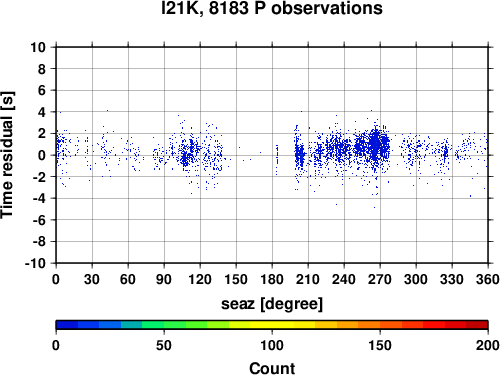The width and height of the screenshot is (500, 375).
Task: Click the colorbar tick label 200
Action: (488, 345)
